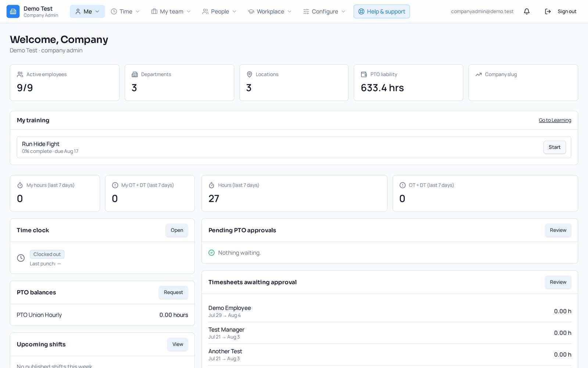Select Test Manager timesheet row

(x=390, y=333)
